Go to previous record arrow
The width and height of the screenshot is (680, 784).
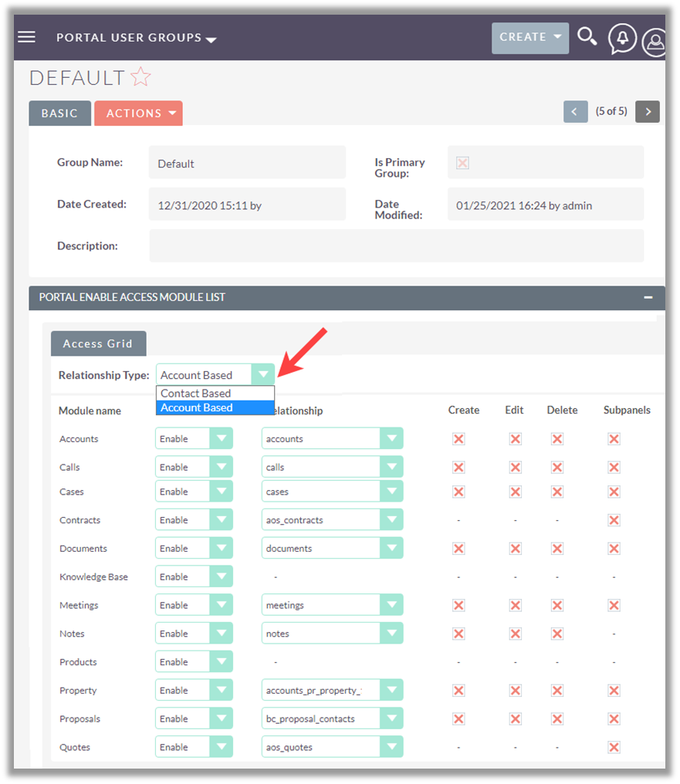pos(575,112)
